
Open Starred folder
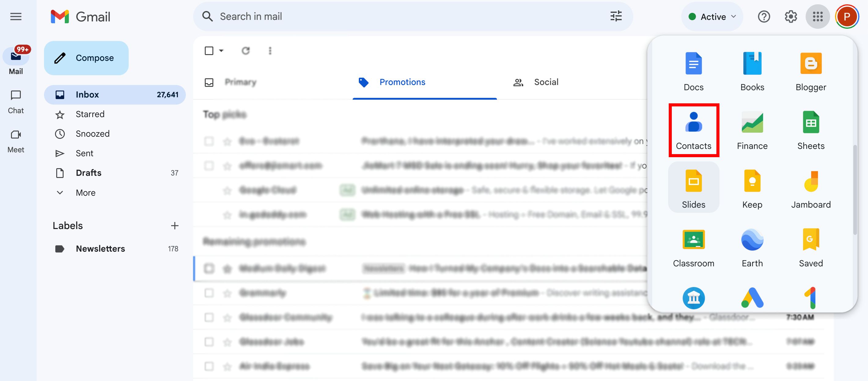[115, 114]
